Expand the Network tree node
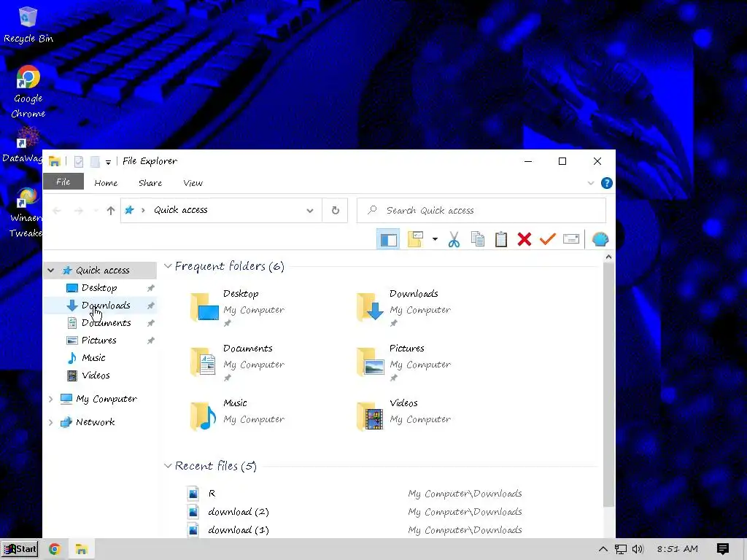This screenshot has width=747, height=560. click(50, 422)
